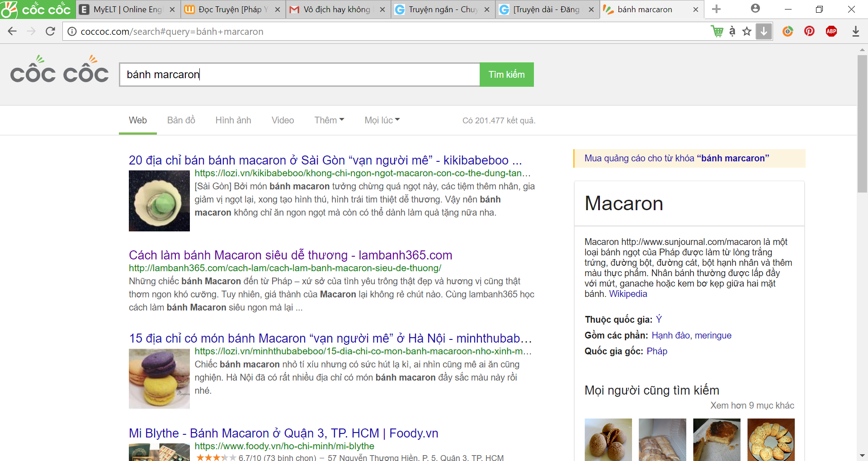
Task: Open the Wikipedia link in Macaron panel
Action: (x=628, y=294)
